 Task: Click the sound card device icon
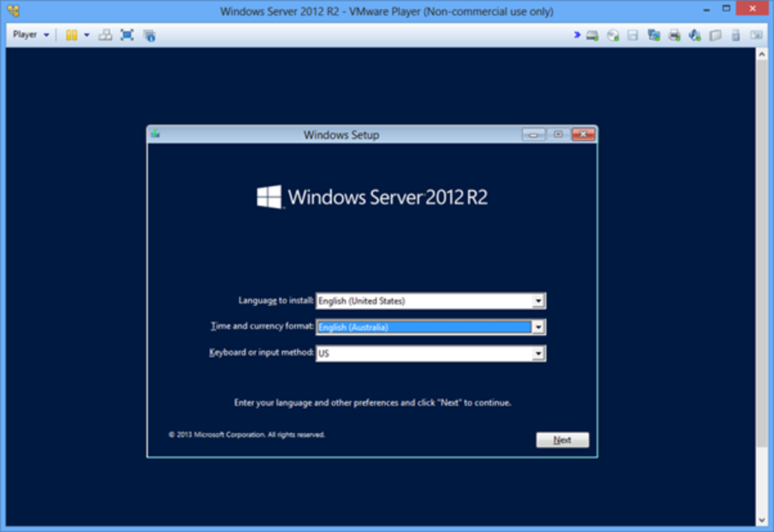pyautogui.click(x=695, y=35)
